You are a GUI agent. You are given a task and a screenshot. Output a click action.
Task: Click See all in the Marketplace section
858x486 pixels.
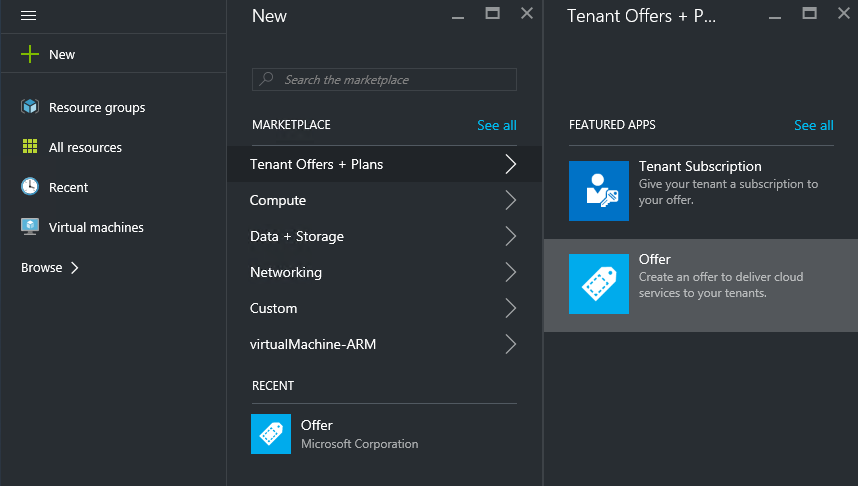496,125
